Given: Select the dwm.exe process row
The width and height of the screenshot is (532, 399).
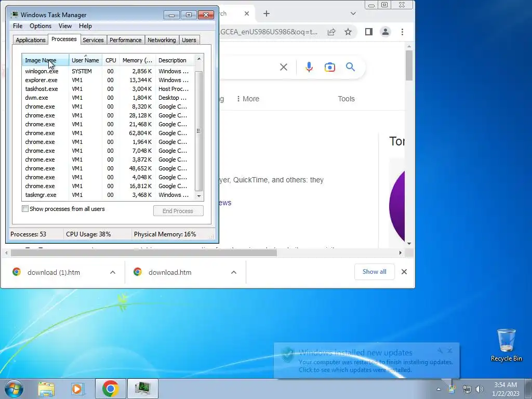Looking at the screenshot, I should [x=108, y=98].
